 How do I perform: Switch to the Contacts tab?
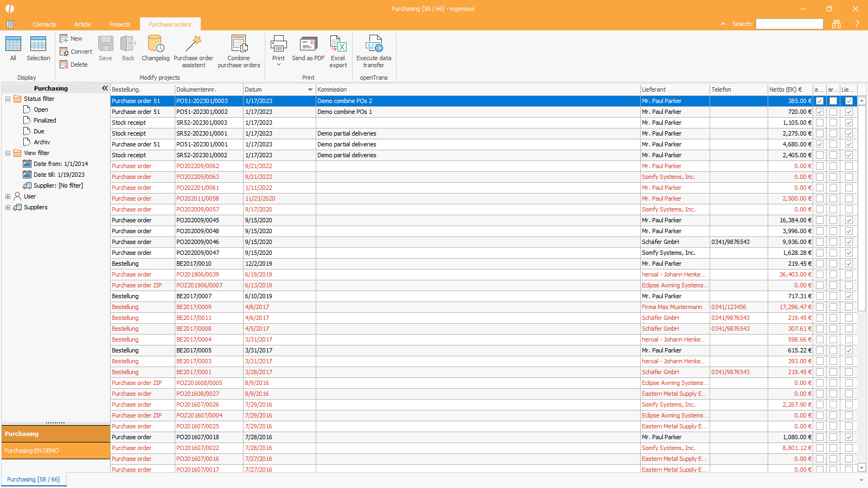click(44, 24)
